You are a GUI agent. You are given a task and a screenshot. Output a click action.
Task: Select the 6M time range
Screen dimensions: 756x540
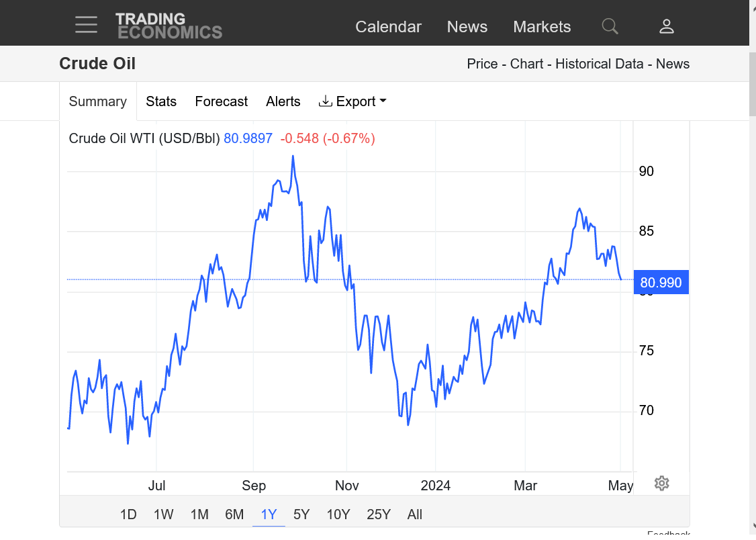pos(234,514)
